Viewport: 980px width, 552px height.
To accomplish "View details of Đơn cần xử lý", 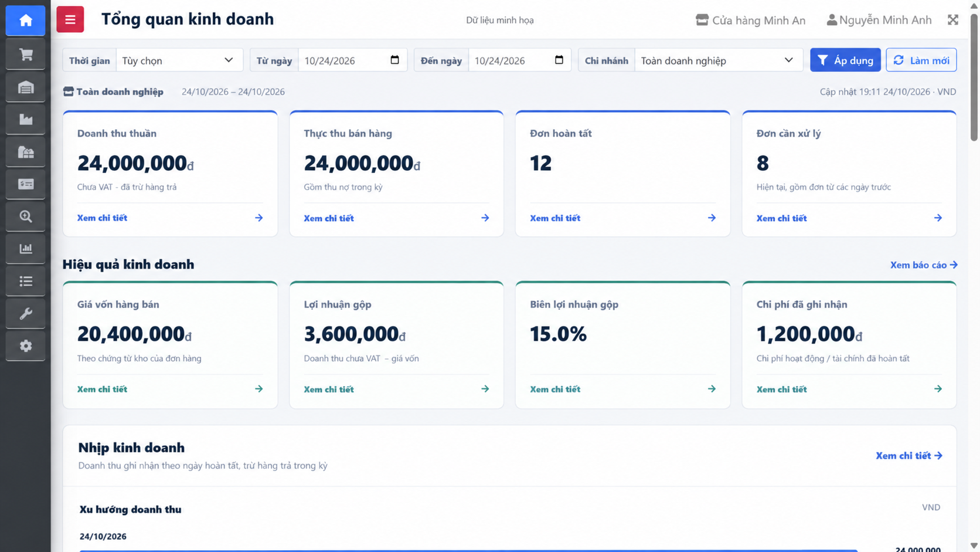I will (x=849, y=218).
